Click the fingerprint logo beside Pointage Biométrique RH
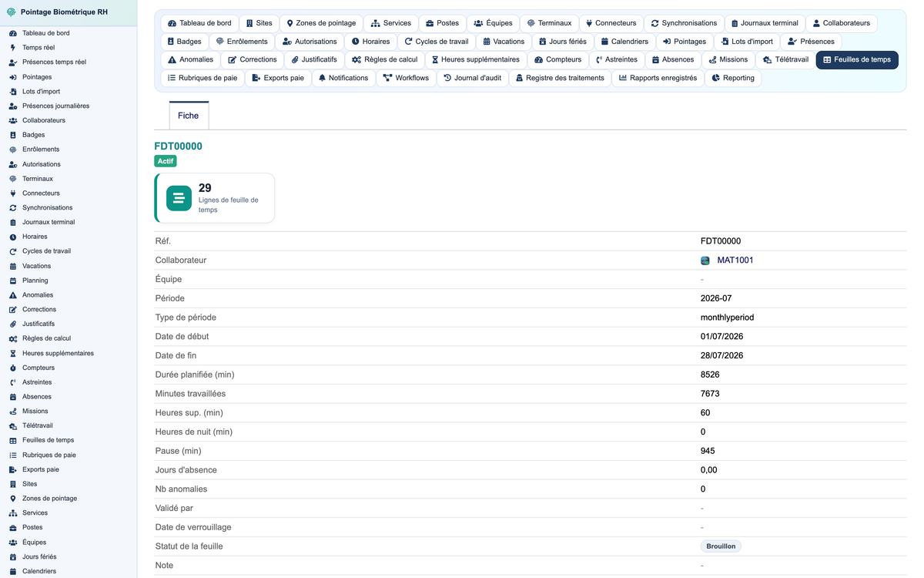This screenshot has width=924, height=578. [12, 12]
